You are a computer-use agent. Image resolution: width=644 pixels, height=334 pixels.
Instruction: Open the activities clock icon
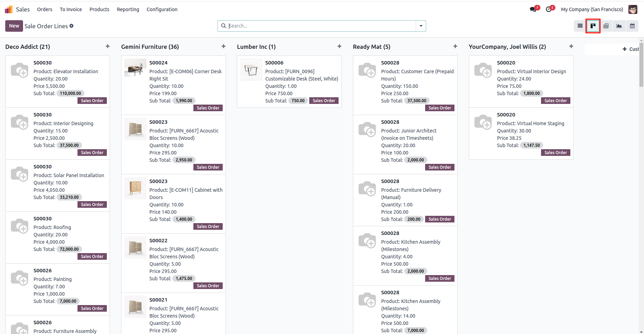coord(549,9)
